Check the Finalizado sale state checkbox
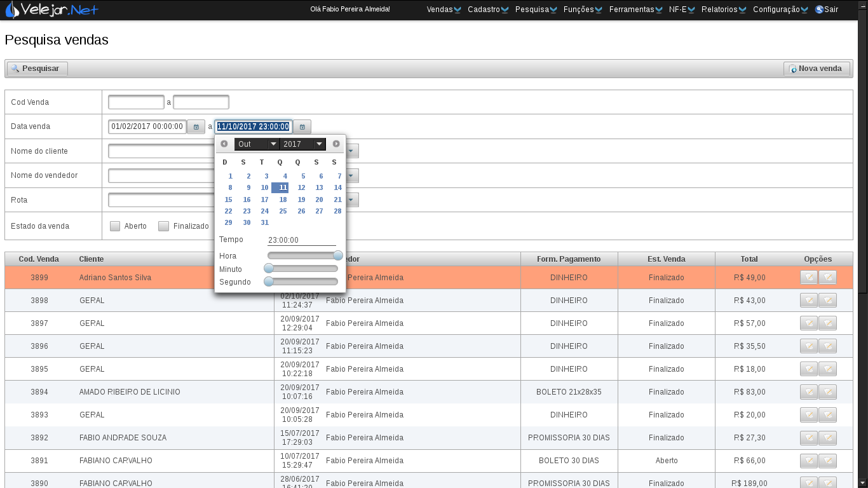The width and height of the screenshot is (868, 488). click(x=163, y=226)
